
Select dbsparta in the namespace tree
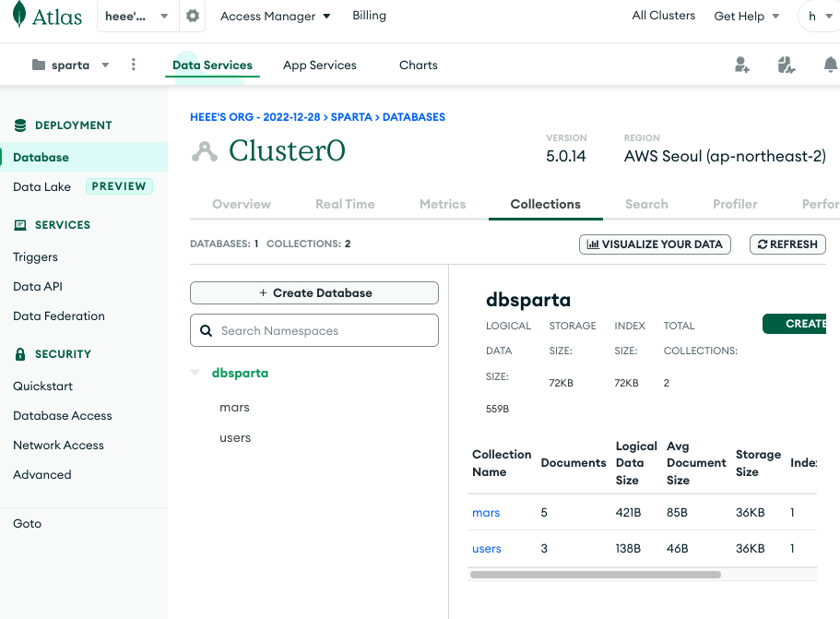click(240, 373)
